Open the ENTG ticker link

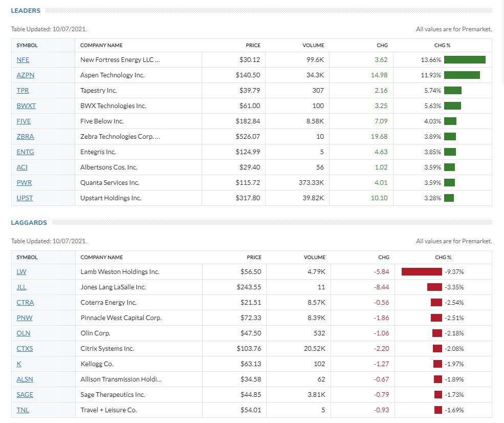(25, 152)
